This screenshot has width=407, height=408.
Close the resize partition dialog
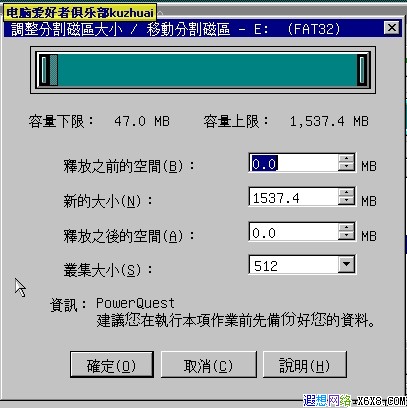(x=392, y=28)
